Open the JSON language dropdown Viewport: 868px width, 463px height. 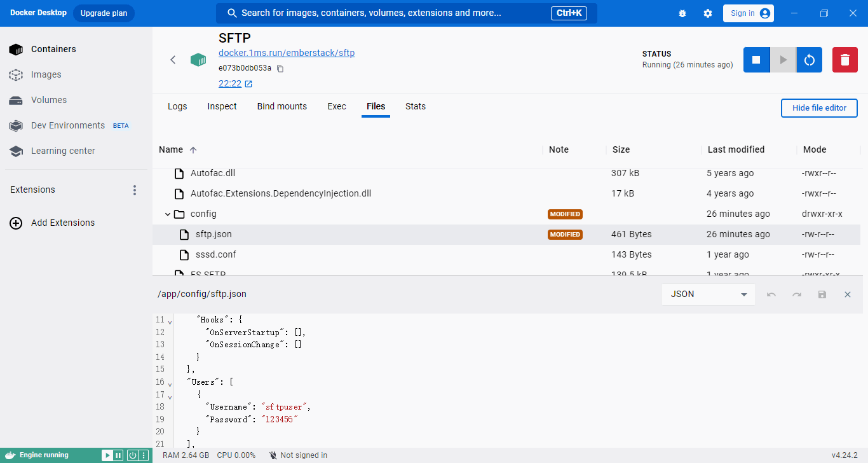tap(709, 294)
